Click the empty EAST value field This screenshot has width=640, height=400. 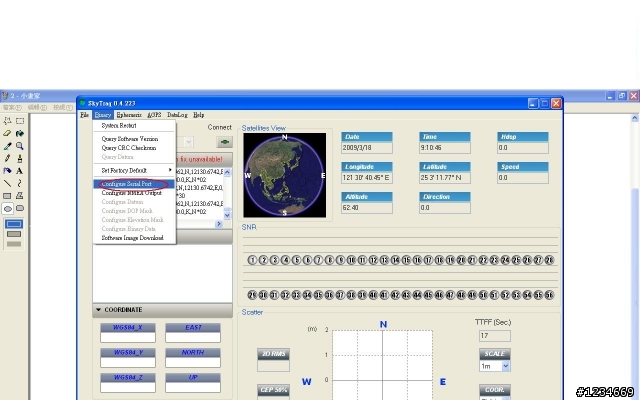point(193,337)
